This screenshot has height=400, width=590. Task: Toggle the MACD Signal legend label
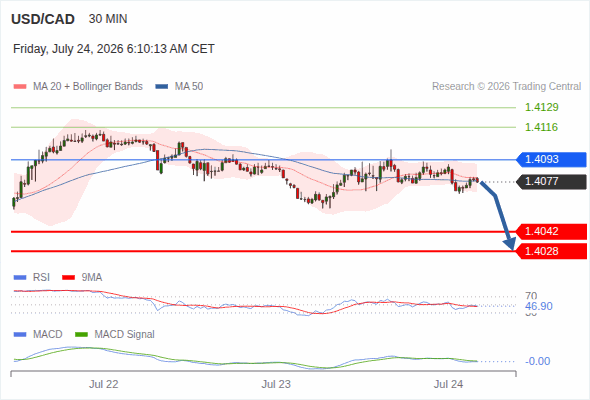[124, 335]
